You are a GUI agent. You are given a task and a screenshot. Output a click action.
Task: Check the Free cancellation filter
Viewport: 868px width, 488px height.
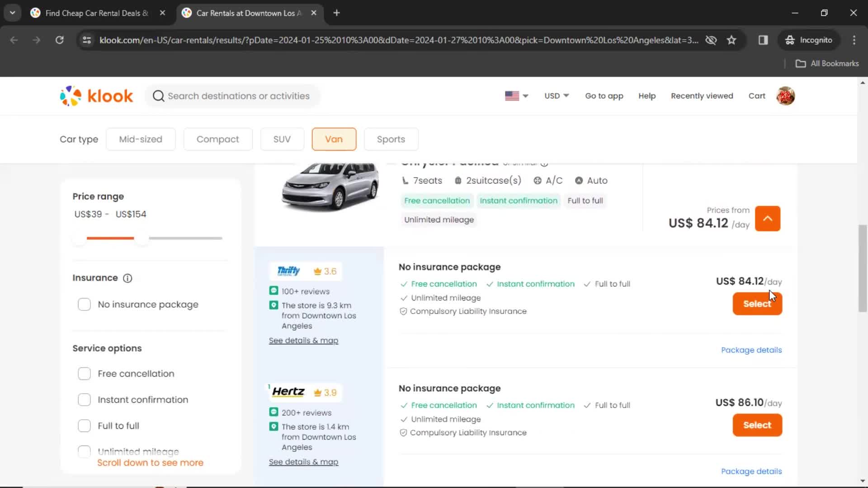tap(85, 374)
